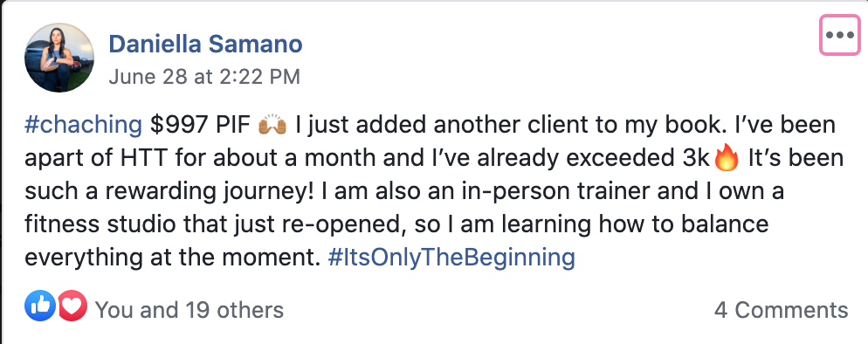Click 'everything at the moment.' in post
The height and width of the screenshot is (344, 868).
(x=173, y=258)
